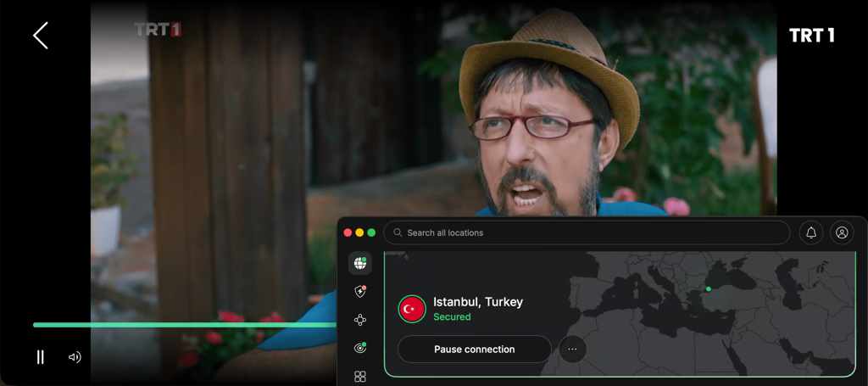The width and height of the screenshot is (868, 386).
Task: Go back using the left arrow in player
Action: point(41,36)
